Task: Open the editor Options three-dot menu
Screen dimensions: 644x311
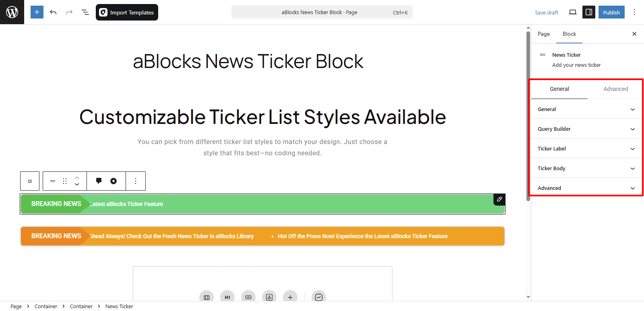Action: 634,12
